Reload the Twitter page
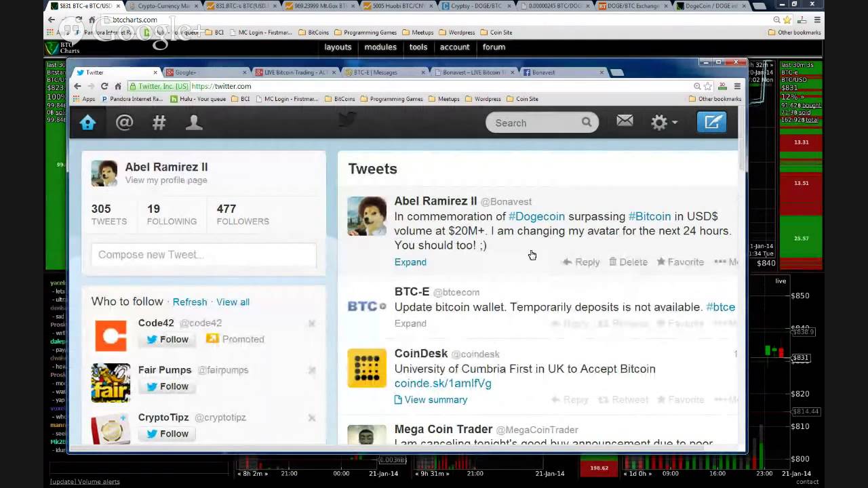The height and width of the screenshot is (488, 868). click(x=104, y=86)
